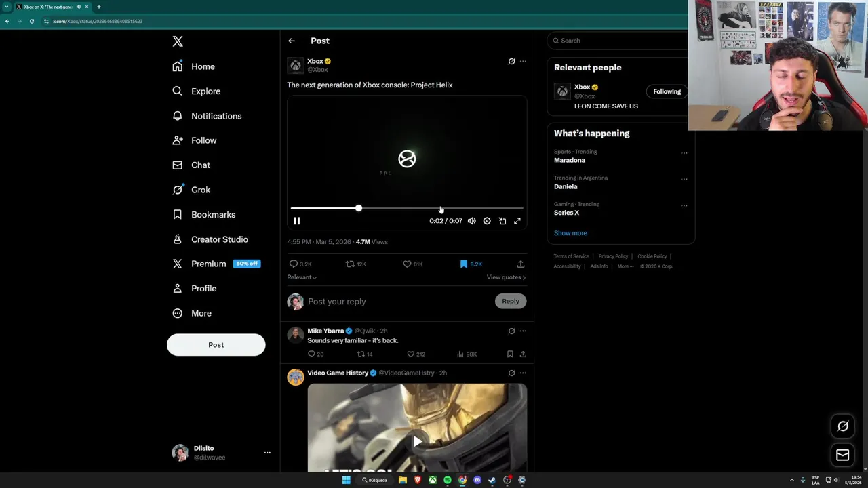Viewport: 868px width, 488px height.
Task: Open floating Messages envelope button
Action: coord(843,455)
